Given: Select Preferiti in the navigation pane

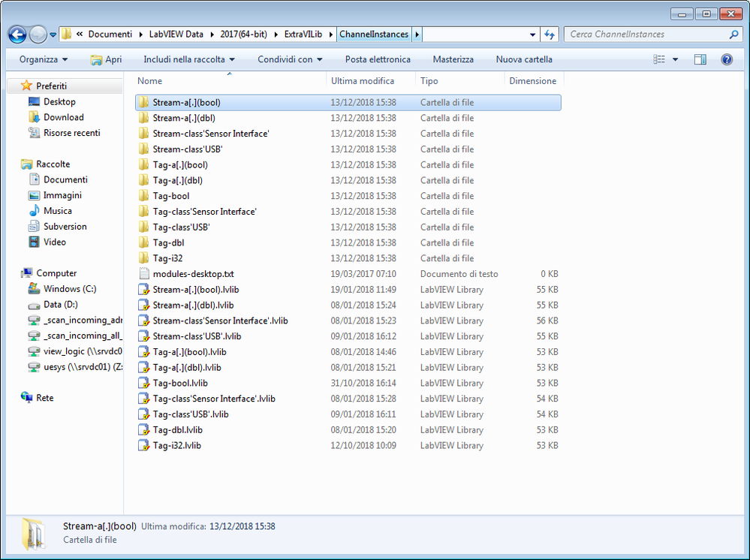Looking at the screenshot, I should (x=51, y=86).
